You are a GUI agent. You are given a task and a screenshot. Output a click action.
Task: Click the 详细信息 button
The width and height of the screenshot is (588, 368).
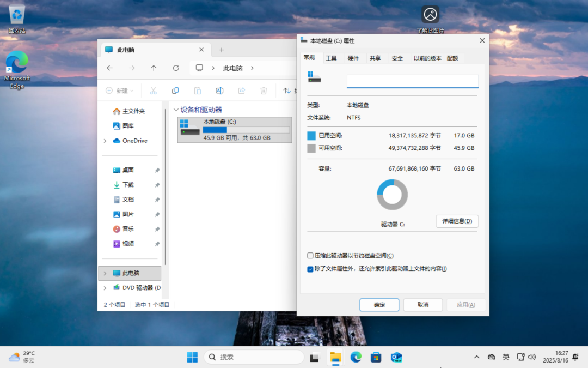pos(457,221)
